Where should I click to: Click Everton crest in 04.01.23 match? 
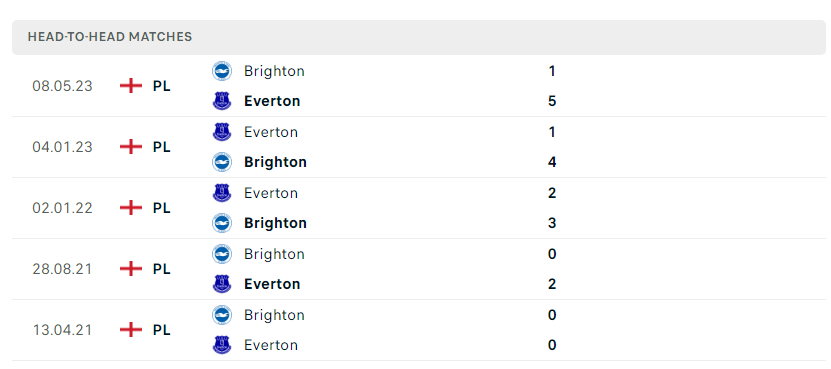pos(222,132)
